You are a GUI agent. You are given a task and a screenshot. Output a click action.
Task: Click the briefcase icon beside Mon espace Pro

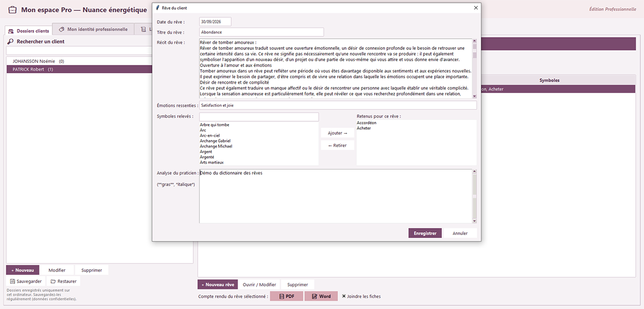13,10
